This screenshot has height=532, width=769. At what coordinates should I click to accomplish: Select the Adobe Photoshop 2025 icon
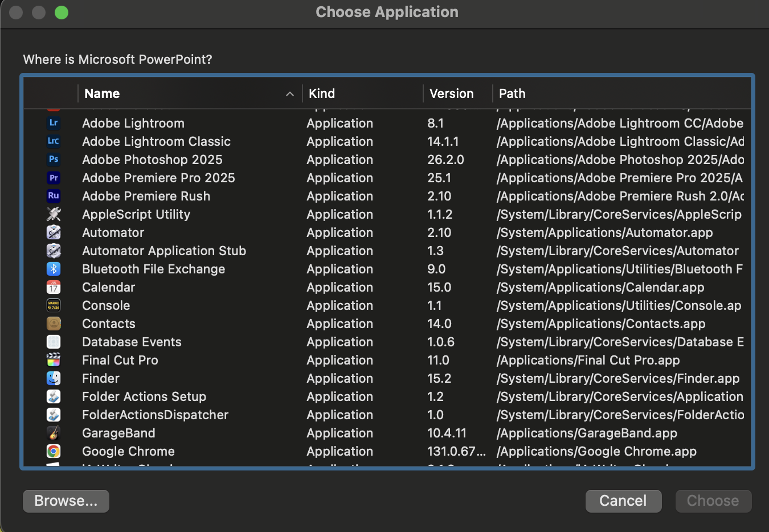click(x=54, y=159)
